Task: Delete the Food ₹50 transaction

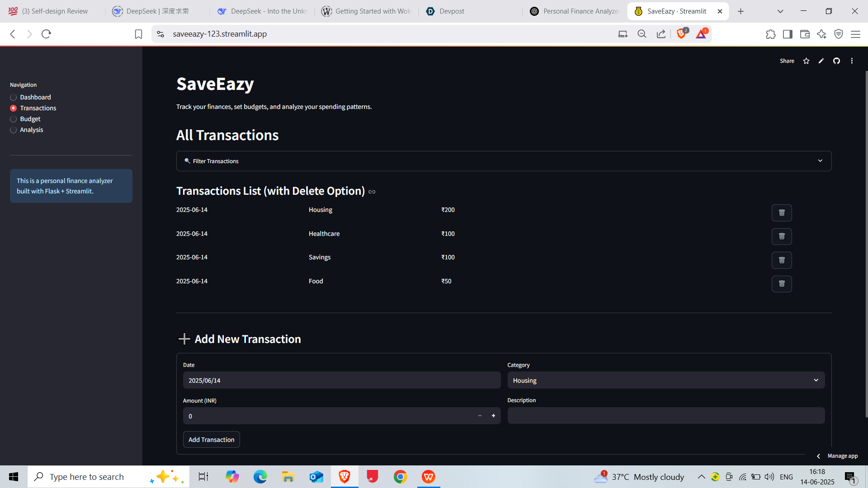Action: coord(781,284)
